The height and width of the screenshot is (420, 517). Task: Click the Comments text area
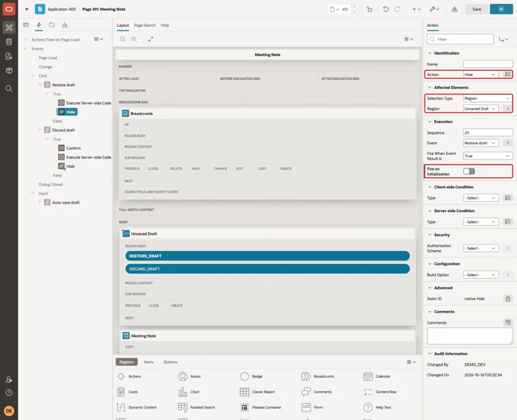coord(470,336)
